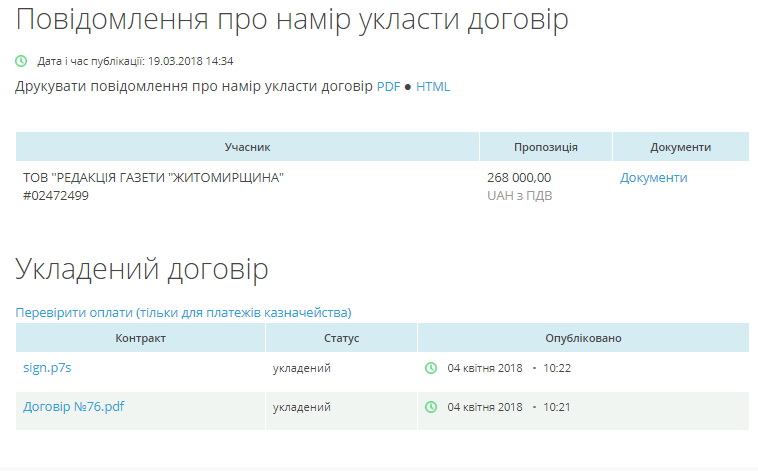Click the proposal amount 268 000,00
This screenshot has height=471, width=758.
[518, 178]
